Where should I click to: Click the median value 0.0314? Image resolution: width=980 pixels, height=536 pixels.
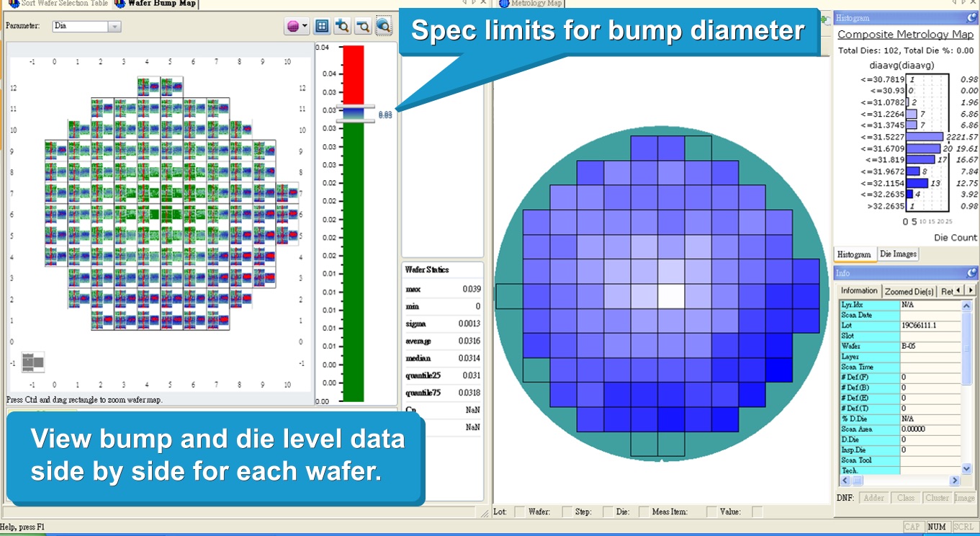[x=469, y=358]
